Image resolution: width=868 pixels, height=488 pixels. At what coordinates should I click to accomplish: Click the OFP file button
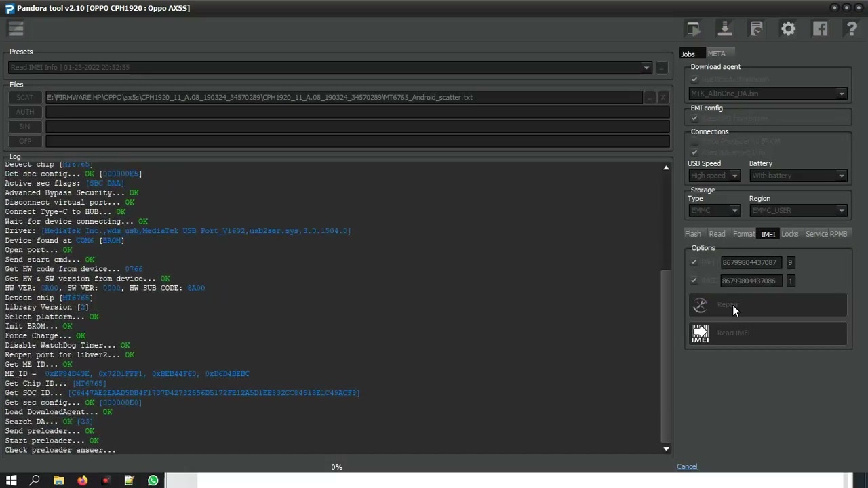tap(24, 141)
